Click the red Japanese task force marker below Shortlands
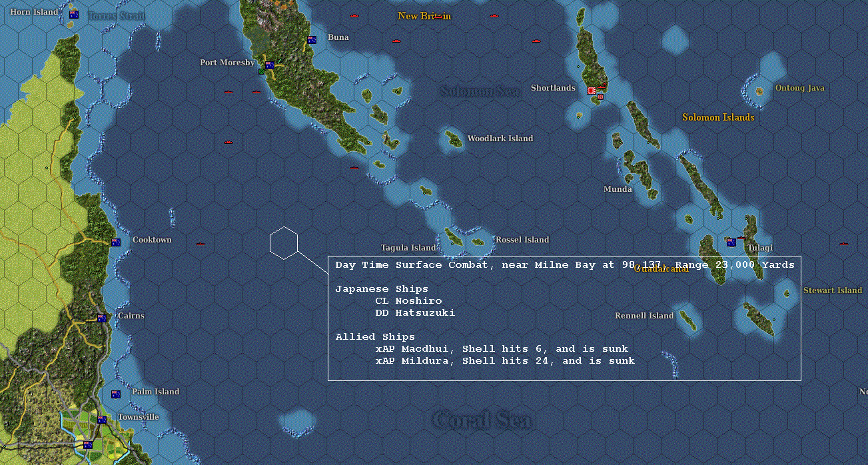 pyautogui.click(x=600, y=97)
